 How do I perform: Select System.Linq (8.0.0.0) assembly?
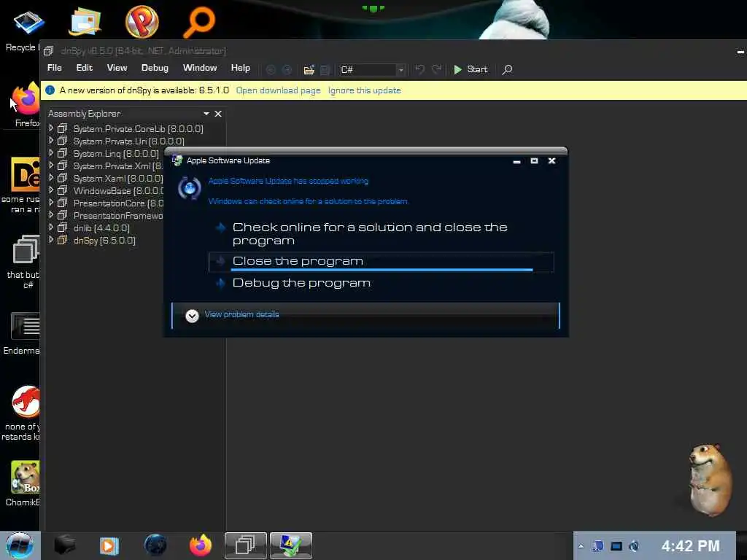point(116,154)
